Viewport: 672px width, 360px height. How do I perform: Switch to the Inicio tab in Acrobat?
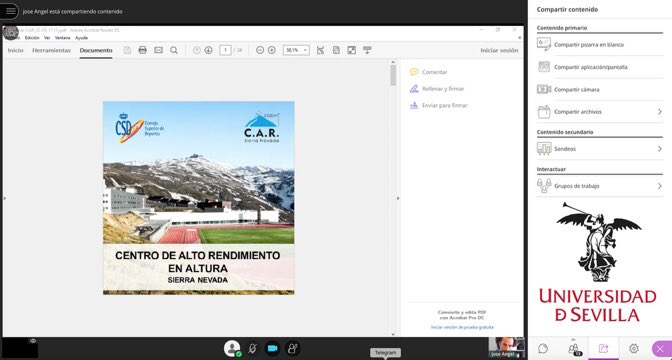tap(15, 50)
